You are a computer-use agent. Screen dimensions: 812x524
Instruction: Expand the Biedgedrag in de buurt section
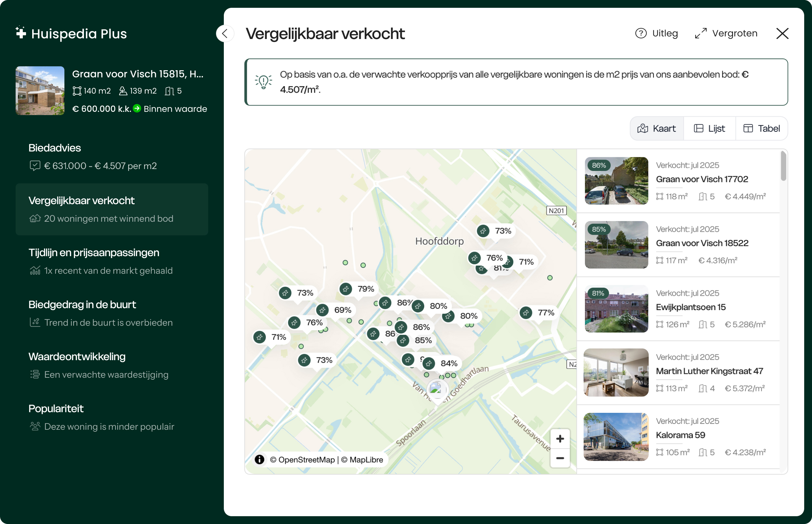(x=82, y=305)
